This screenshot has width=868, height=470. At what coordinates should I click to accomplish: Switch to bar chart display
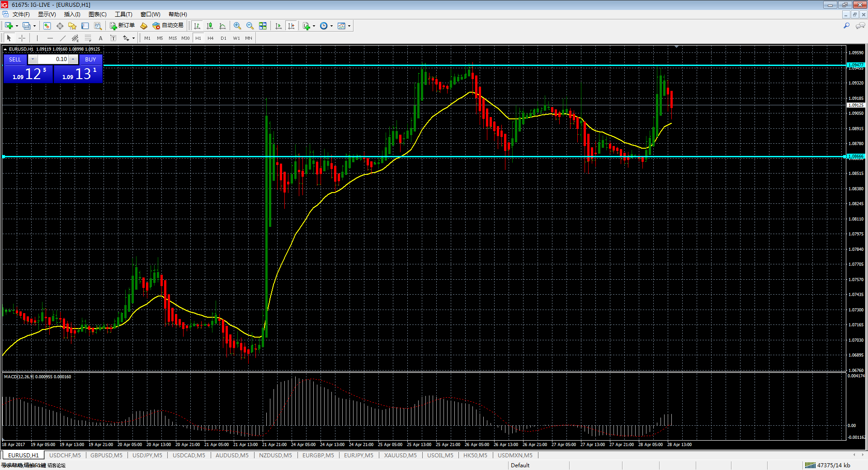[197, 26]
